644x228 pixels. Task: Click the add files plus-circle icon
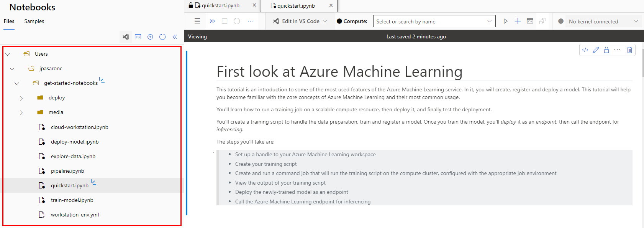tap(150, 37)
